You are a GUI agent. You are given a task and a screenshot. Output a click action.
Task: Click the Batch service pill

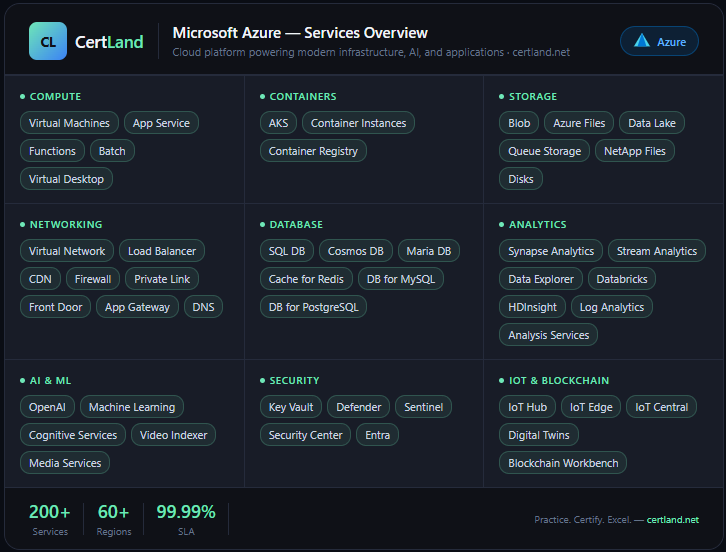(x=112, y=151)
